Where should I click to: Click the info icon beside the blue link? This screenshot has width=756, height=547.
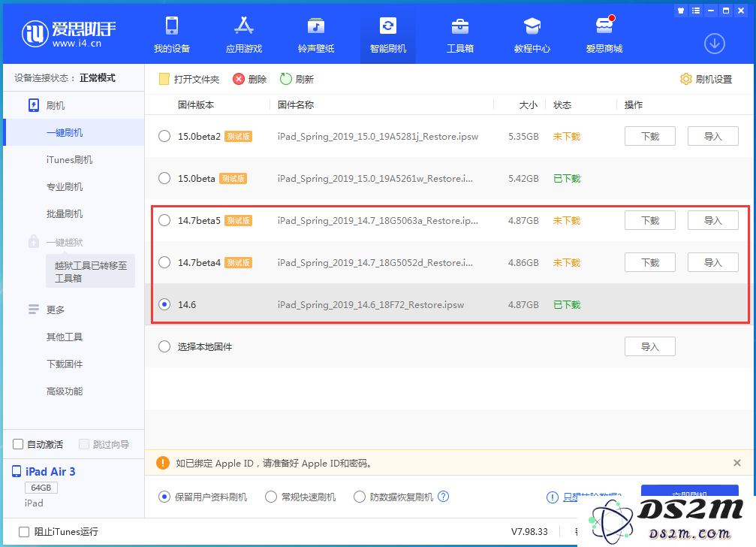(x=552, y=497)
